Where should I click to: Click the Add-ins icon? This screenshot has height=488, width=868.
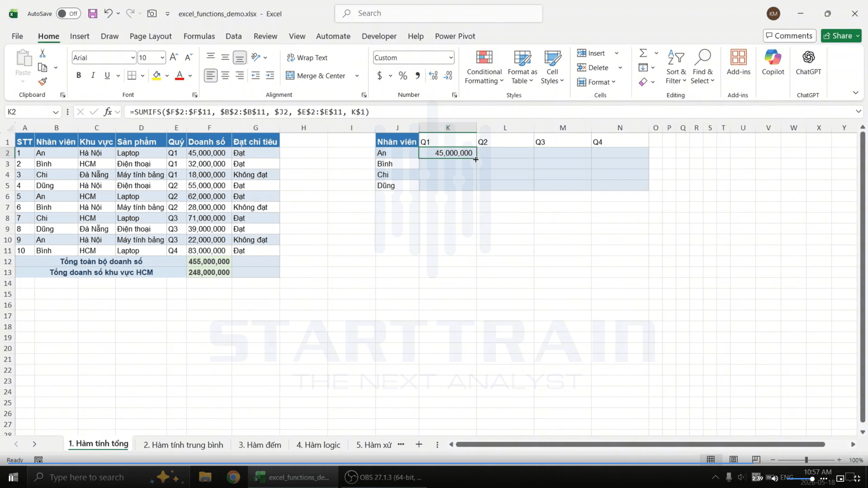click(738, 62)
